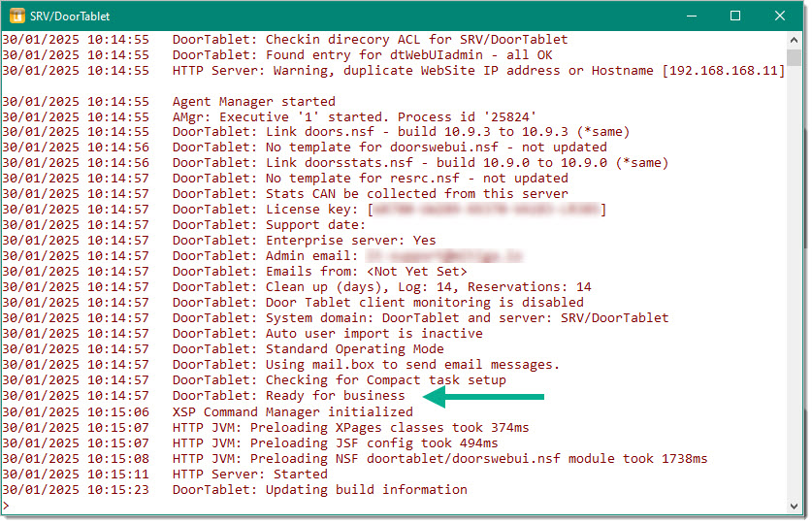Click the SRV/DoorTablet console icon in title bar
The height and width of the screenshot is (524, 812).
(17, 16)
